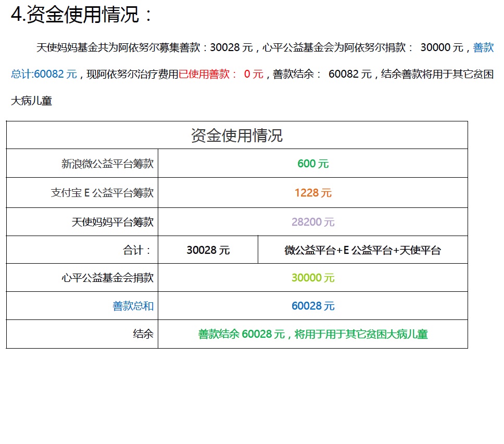Select the row label '支付宝 E 公益平台筹款'
Viewport: 504px width, 444px height.
102,193
